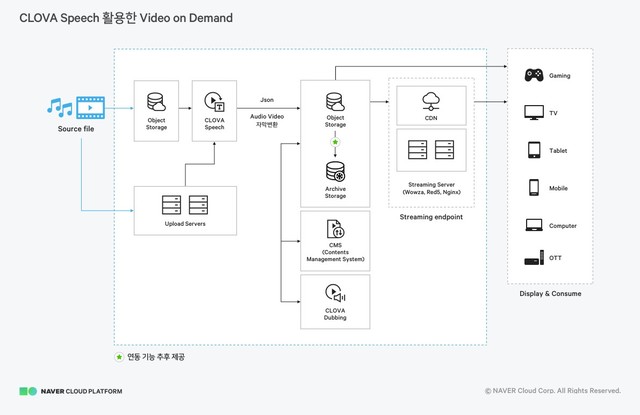Click the TV display icon
The height and width of the screenshot is (415, 640).
click(534, 113)
